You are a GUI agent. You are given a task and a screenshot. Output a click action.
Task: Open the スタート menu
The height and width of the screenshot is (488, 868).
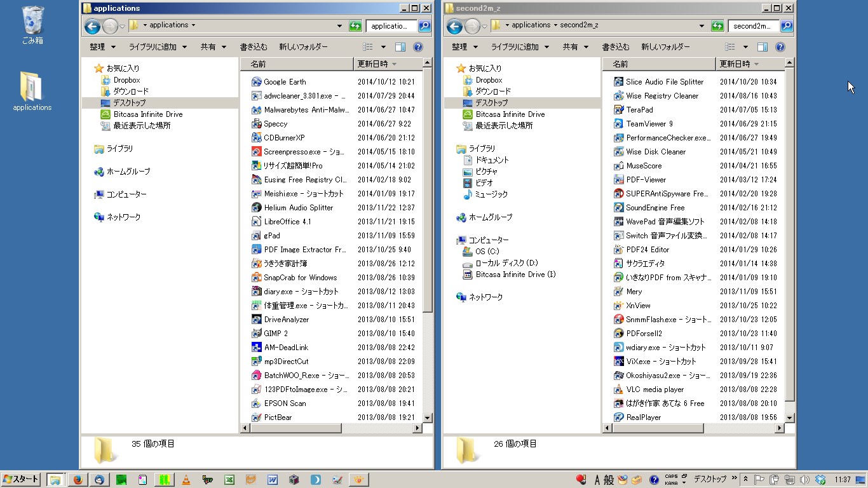coord(21,480)
